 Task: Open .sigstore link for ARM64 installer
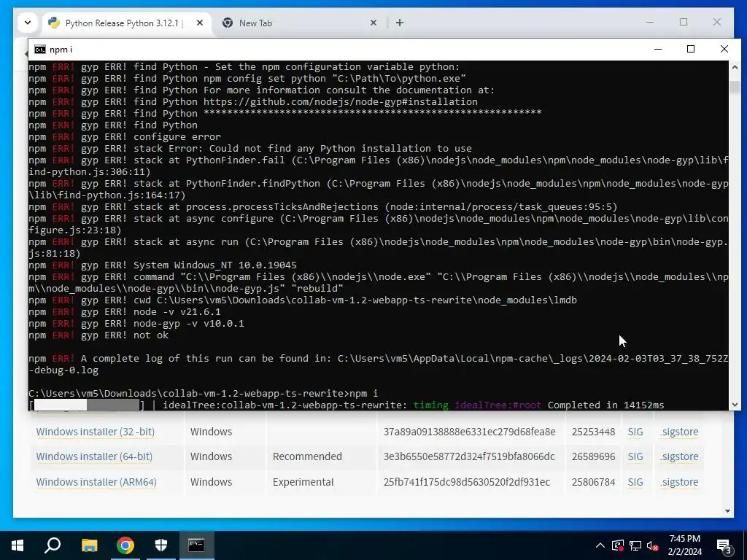679,482
